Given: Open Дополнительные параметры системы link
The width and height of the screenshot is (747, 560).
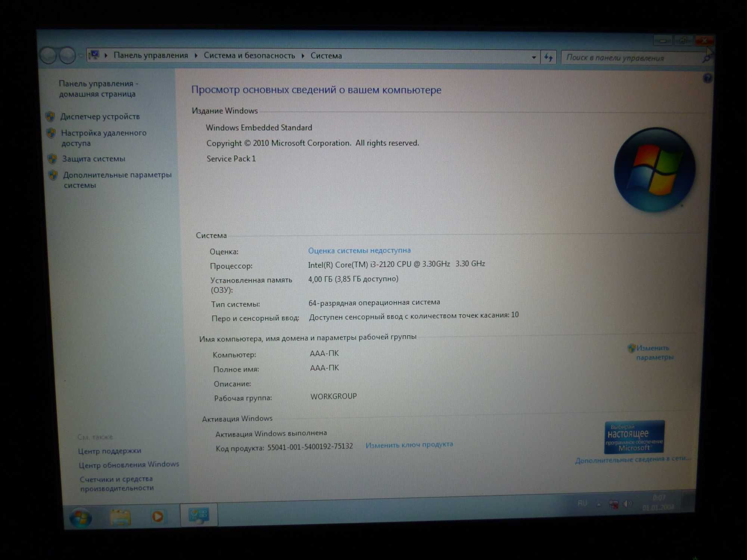Looking at the screenshot, I should [117, 180].
